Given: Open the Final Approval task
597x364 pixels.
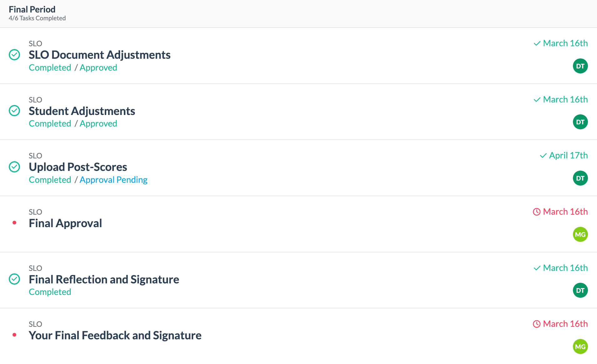Looking at the screenshot, I should click(x=65, y=223).
